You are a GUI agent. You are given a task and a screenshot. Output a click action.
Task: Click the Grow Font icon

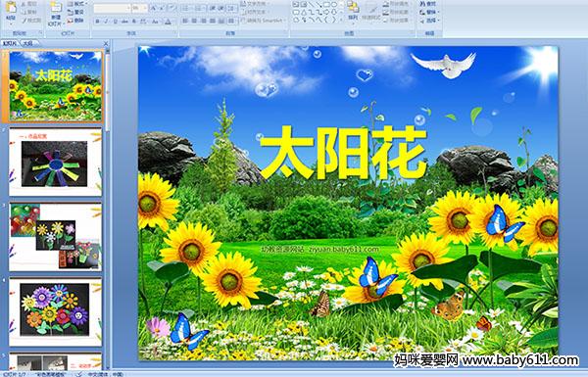[153, 8]
